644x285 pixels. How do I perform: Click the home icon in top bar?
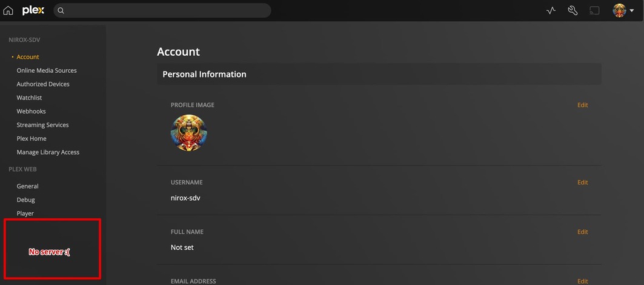[8, 10]
